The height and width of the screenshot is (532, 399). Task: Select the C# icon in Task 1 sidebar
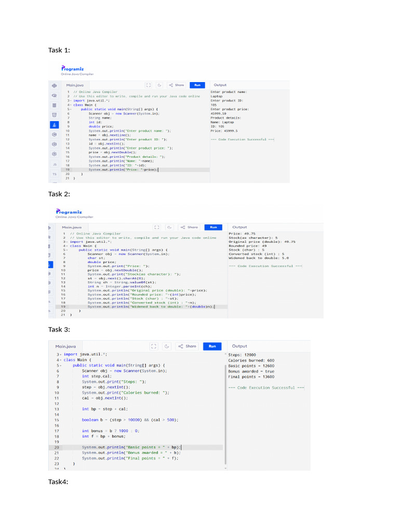click(54, 154)
